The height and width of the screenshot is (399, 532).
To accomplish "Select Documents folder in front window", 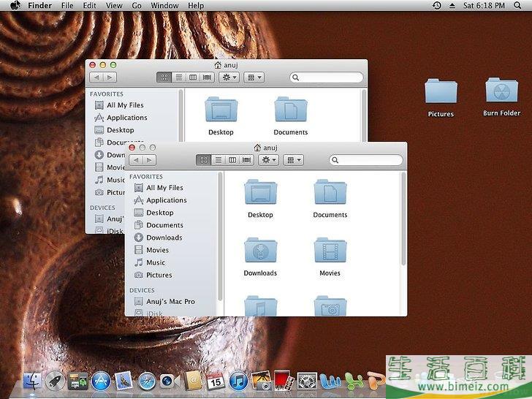I will click(x=330, y=199).
